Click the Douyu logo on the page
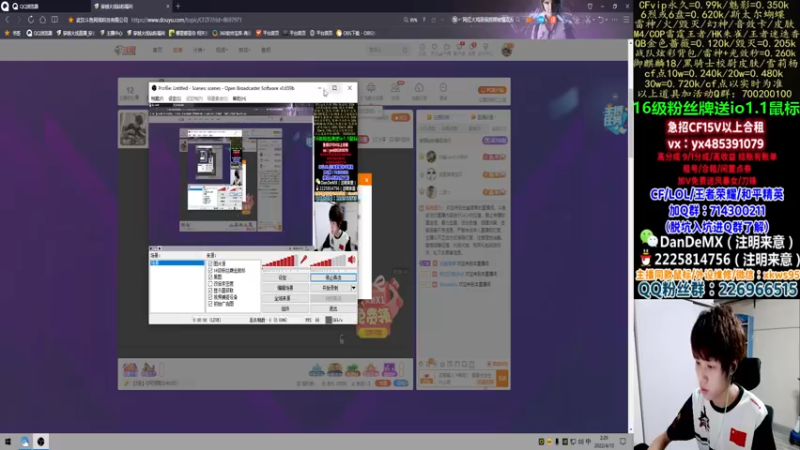 (x=125, y=50)
